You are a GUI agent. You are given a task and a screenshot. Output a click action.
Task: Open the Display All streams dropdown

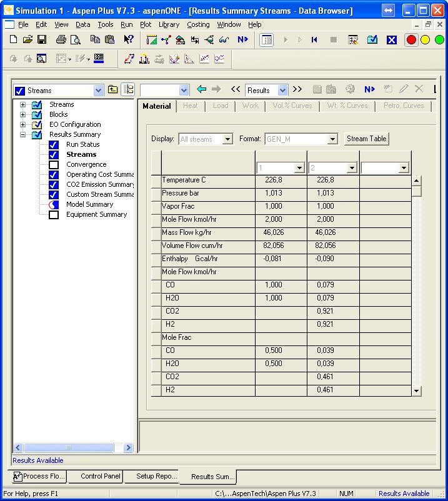227,139
